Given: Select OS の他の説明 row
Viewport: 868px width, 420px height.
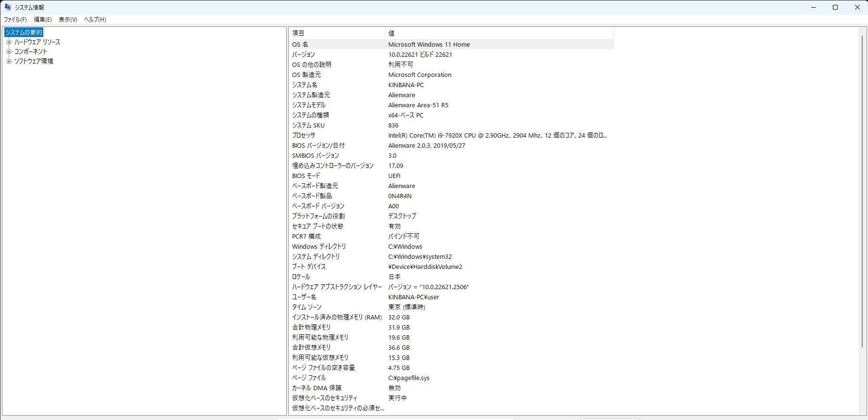Looking at the screenshot, I should click(451, 64).
